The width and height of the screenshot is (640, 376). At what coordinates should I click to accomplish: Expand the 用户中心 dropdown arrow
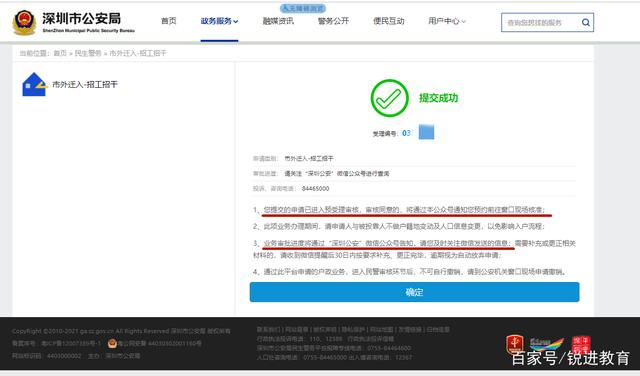463,21
